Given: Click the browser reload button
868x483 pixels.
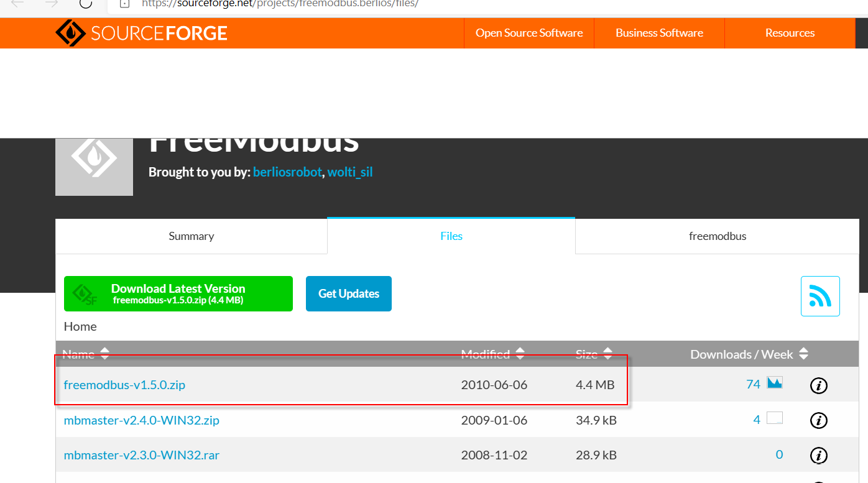Looking at the screenshot, I should tap(86, 3).
